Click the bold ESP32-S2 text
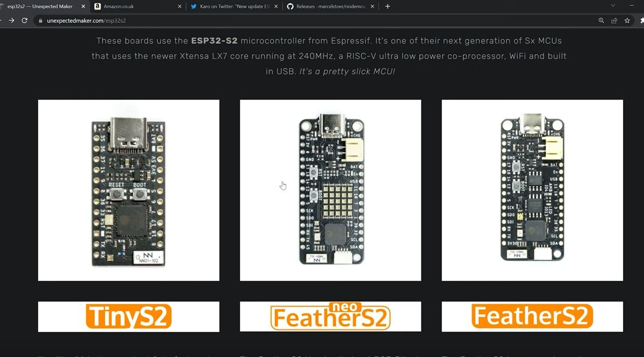644x357 pixels. [x=214, y=41]
